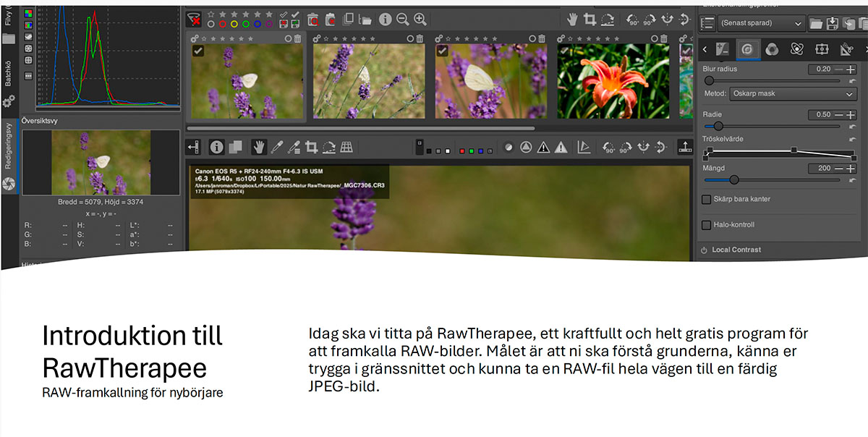868x437 pixels.
Task: Show image info overlay in editor toolbar
Action: click(216, 147)
